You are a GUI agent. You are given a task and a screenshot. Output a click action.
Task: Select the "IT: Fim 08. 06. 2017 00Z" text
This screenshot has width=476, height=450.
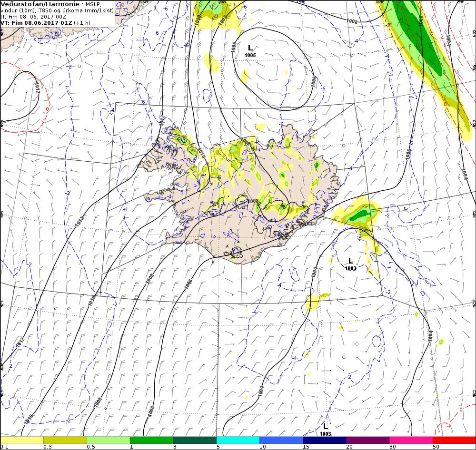pos(33,17)
